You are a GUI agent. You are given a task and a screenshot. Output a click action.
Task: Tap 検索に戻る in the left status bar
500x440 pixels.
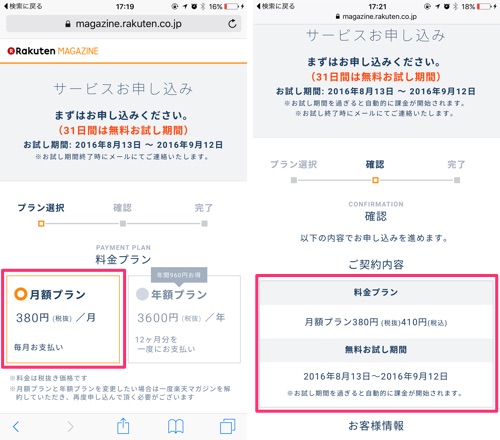[x=23, y=6]
